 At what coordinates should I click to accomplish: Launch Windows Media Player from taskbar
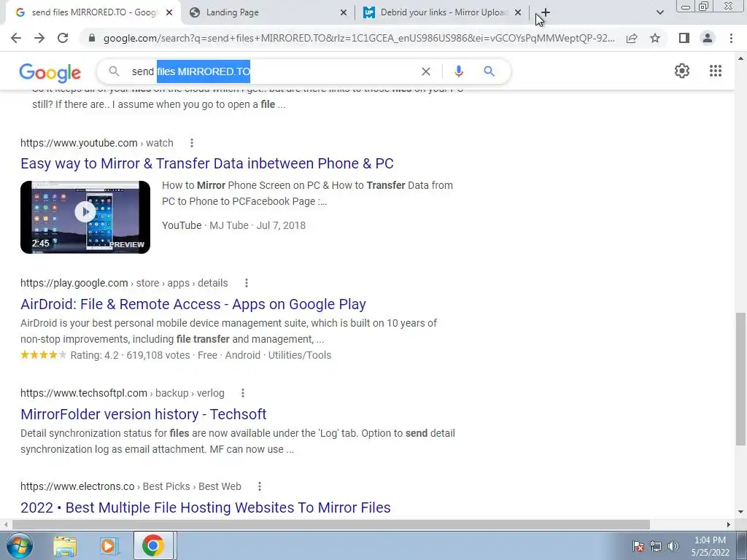click(109, 545)
